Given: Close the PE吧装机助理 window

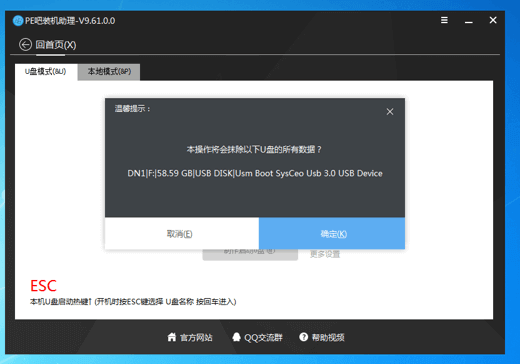Looking at the screenshot, I should 493,20.
